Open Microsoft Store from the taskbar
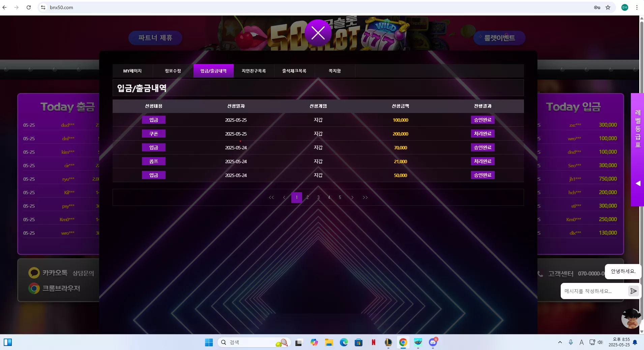 [x=358, y=343]
